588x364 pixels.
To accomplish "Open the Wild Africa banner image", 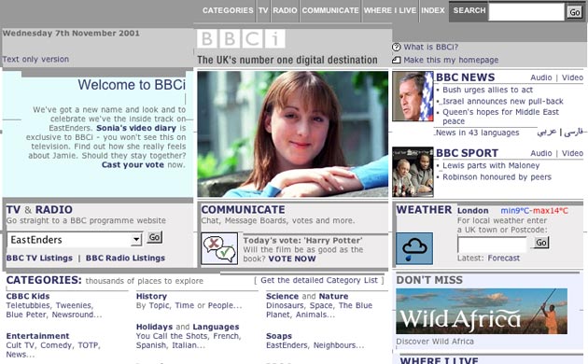I will (x=482, y=311).
